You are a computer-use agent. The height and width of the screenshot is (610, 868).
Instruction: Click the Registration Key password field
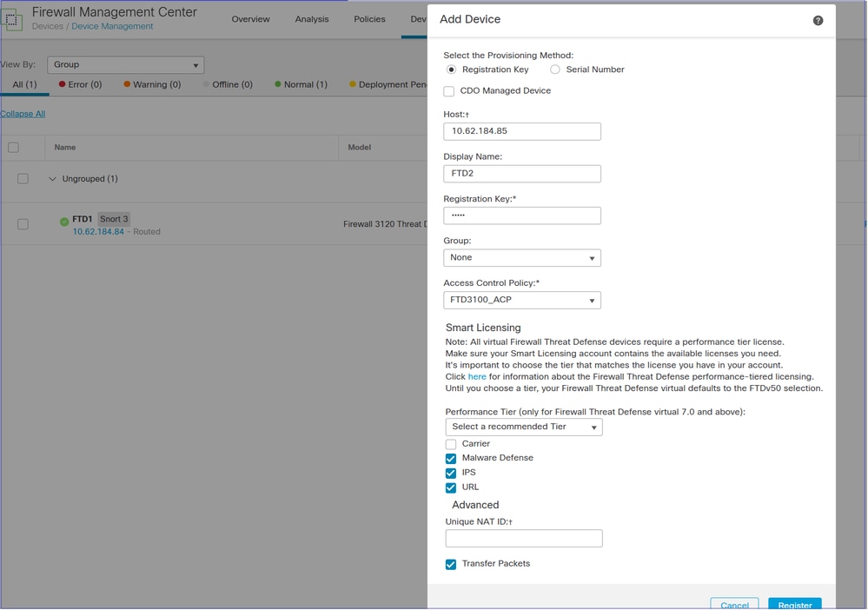[522, 215]
